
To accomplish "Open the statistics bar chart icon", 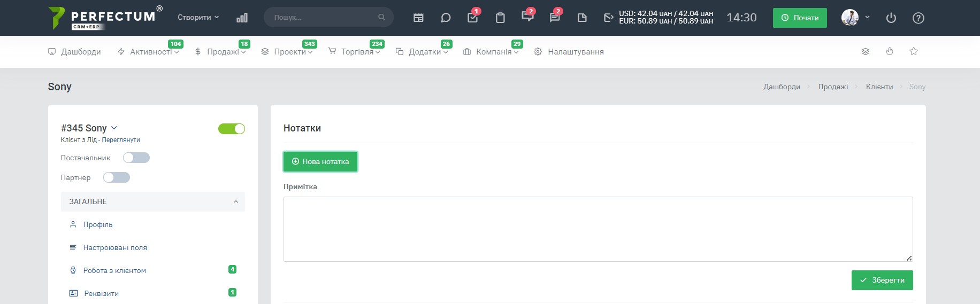I will 242,18.
